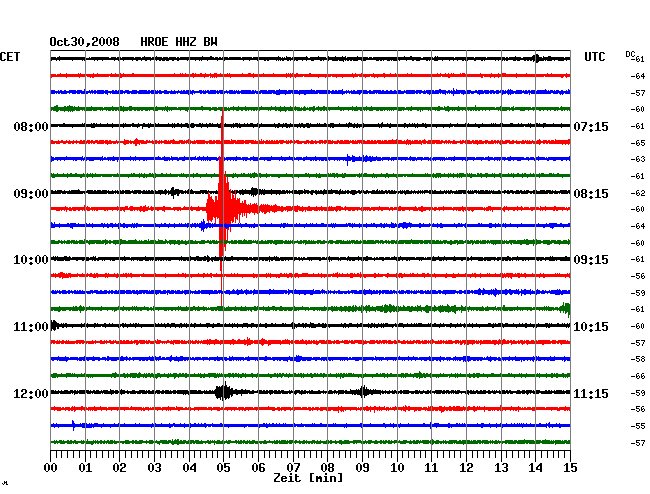Click the DC value -65
Viewport: 650px width, 494px height.
pos(638,143)
